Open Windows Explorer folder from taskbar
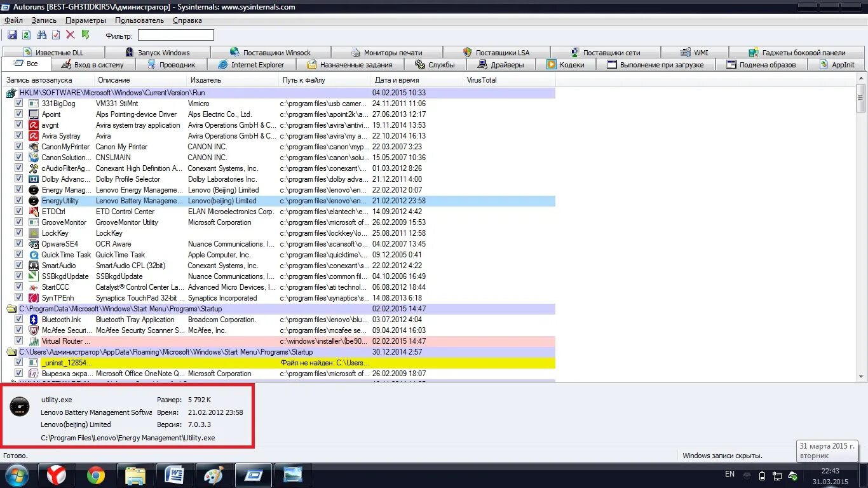 (135, 475)
